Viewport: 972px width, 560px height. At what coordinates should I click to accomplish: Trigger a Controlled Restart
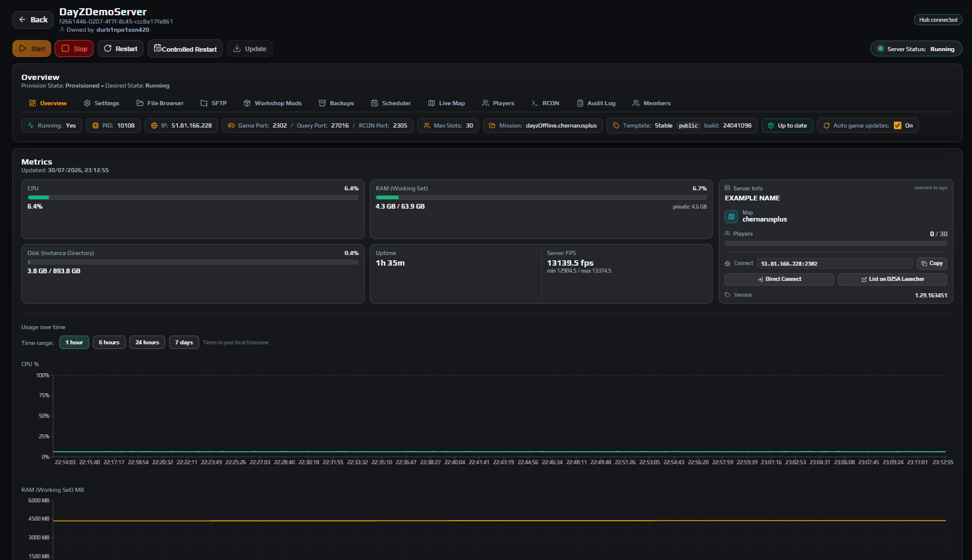[x=185, y=49]
